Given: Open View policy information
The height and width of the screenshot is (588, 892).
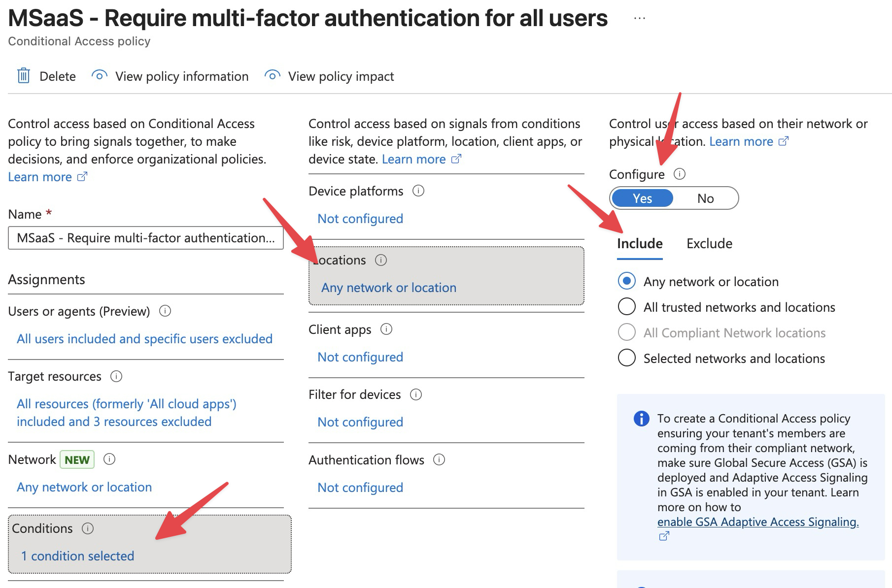Looking at the screenshot, I should click(x=182, y=76).
